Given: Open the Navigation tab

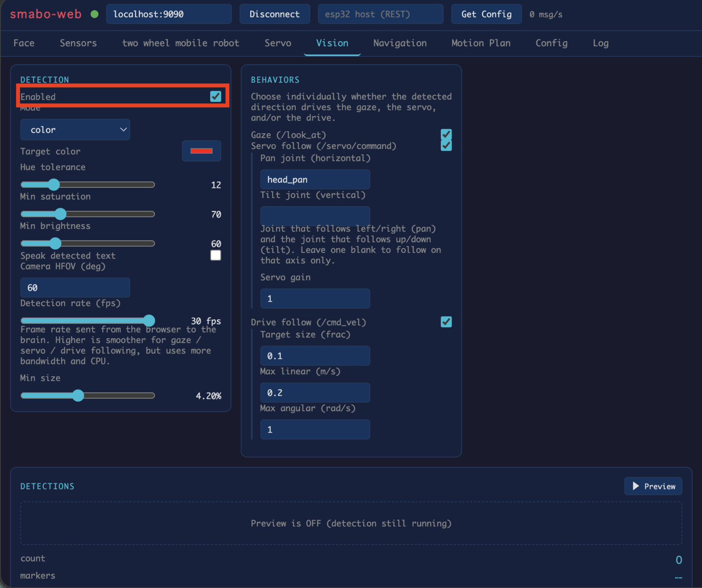Looking at the screenshot, I should tap(400, 43).
